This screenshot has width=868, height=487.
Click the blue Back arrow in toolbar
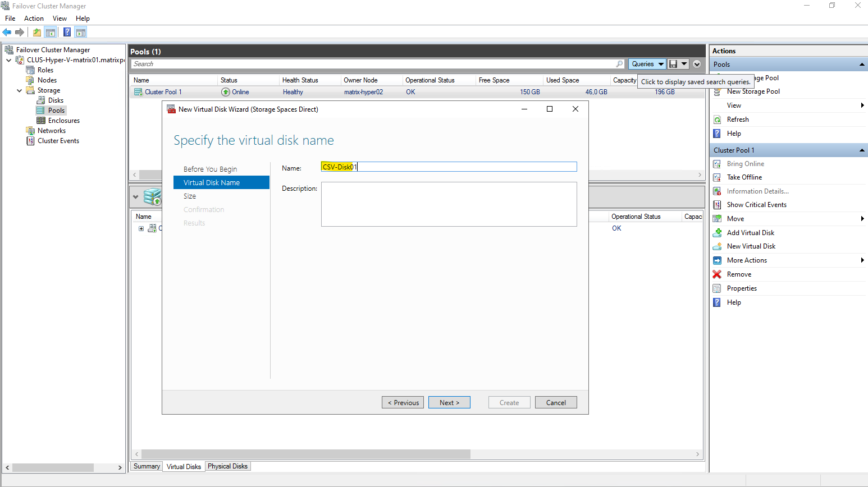tap(7, 33)
